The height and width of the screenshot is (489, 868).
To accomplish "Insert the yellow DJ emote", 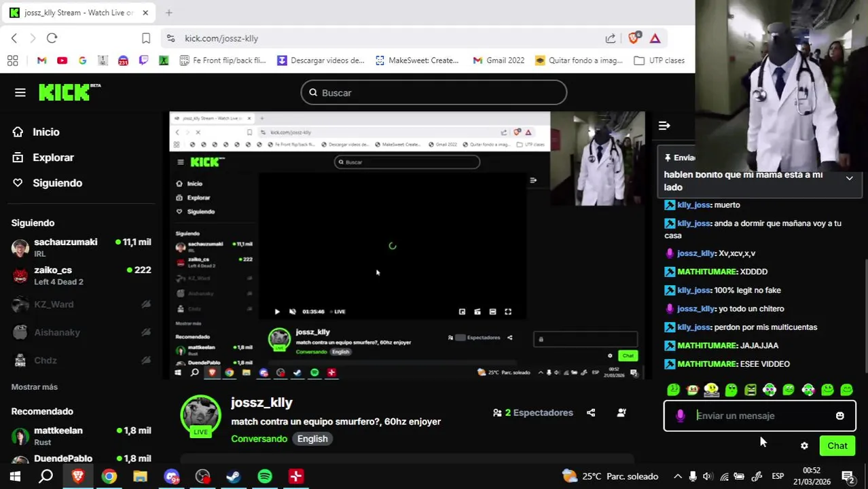I will coord(711,390).
